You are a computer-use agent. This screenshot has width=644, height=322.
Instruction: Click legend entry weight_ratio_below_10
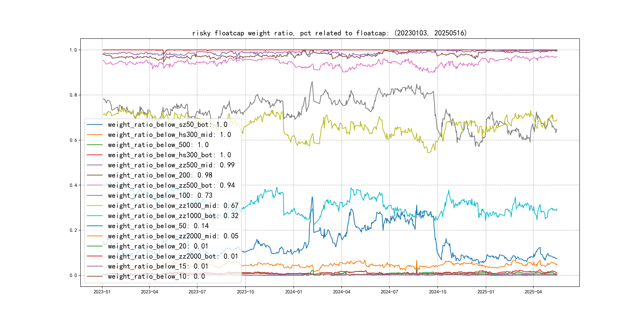156,276
